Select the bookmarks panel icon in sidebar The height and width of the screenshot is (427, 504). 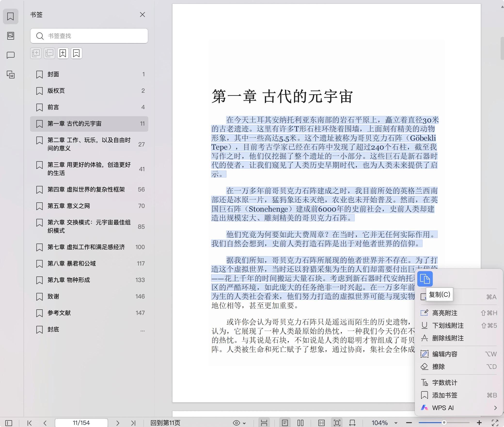[x=11, y=16]
